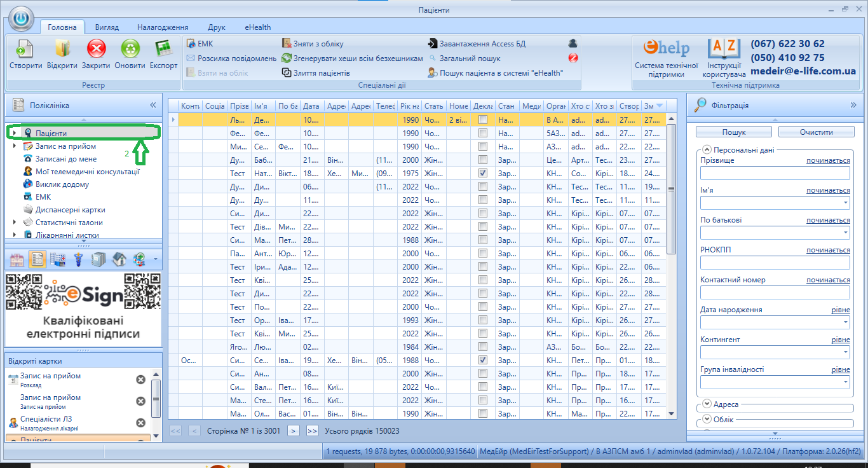This screenshot has height=468, width=868.
Task: Click the dark user silhouette ribbon icon
Action: tap(573, 43)
